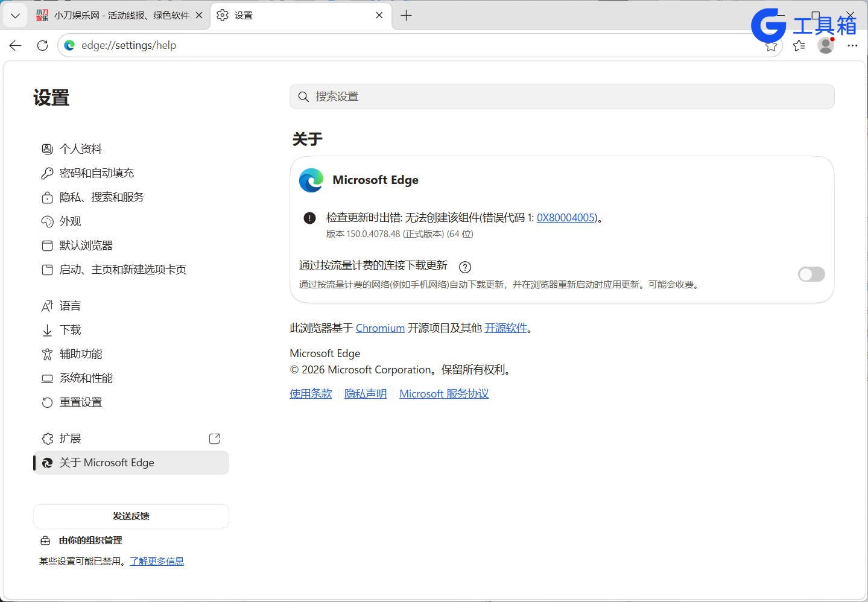Open 默认浏览器 via its window icon
This screenshot has width=868, height=602.
[x=47, y=246]
